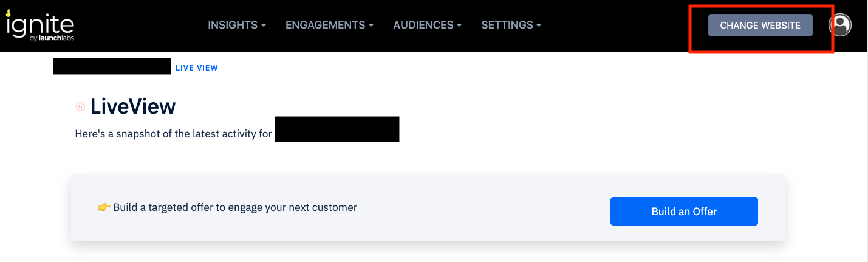Image resolution: width=868 pixels, height=262 pixels.
Task: Open the INSIGHTS menu
Action: pyautogui.click(x=233, y=25)
